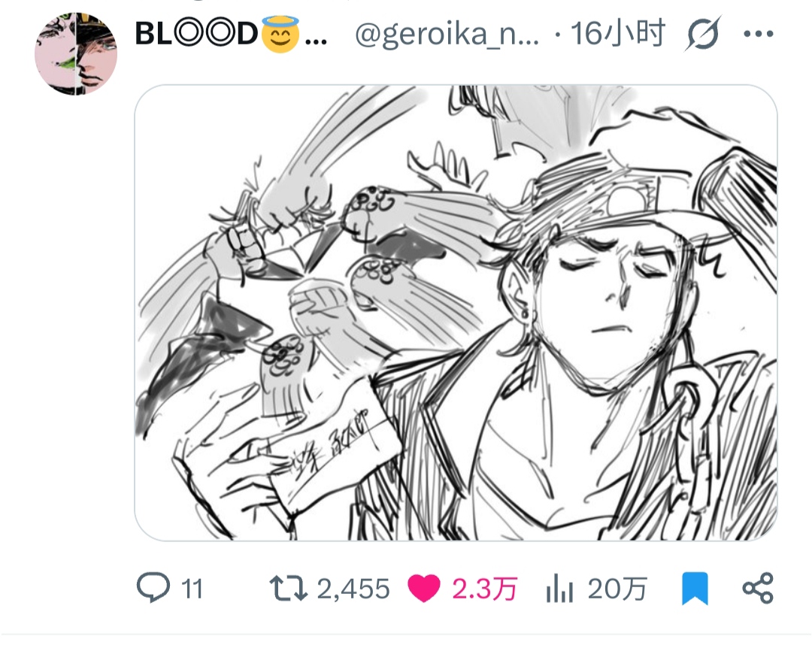Click the 16小时 timestamp
This screenshot has width=812, height=648.
[618, 34]
